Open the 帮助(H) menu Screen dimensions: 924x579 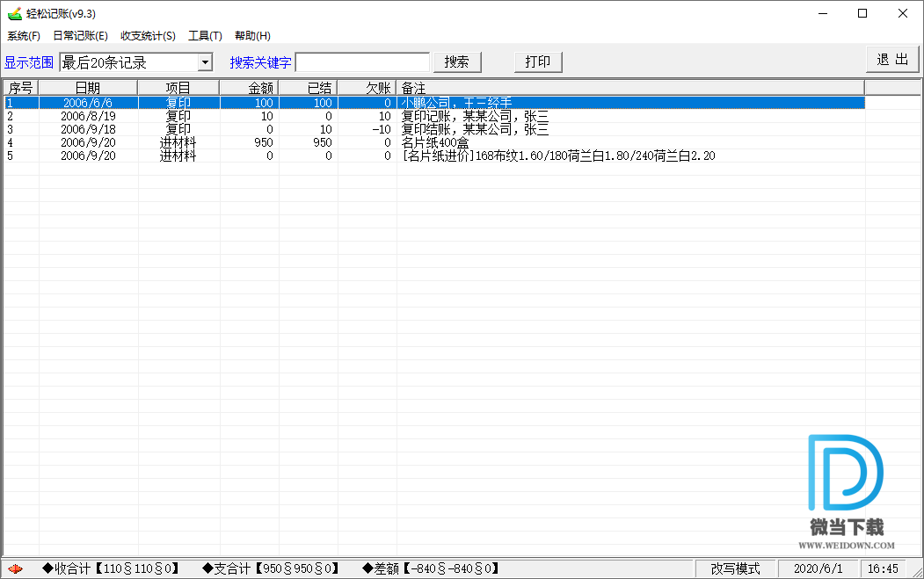point(252,36)
